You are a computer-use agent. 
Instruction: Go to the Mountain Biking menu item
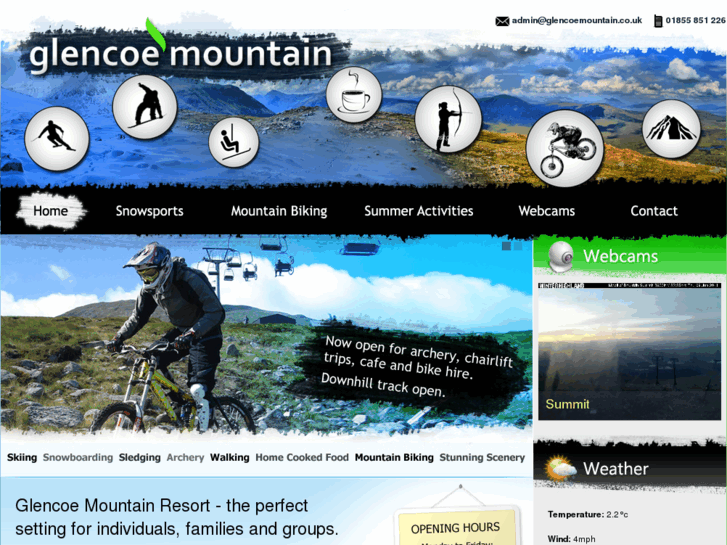point(279,211)
